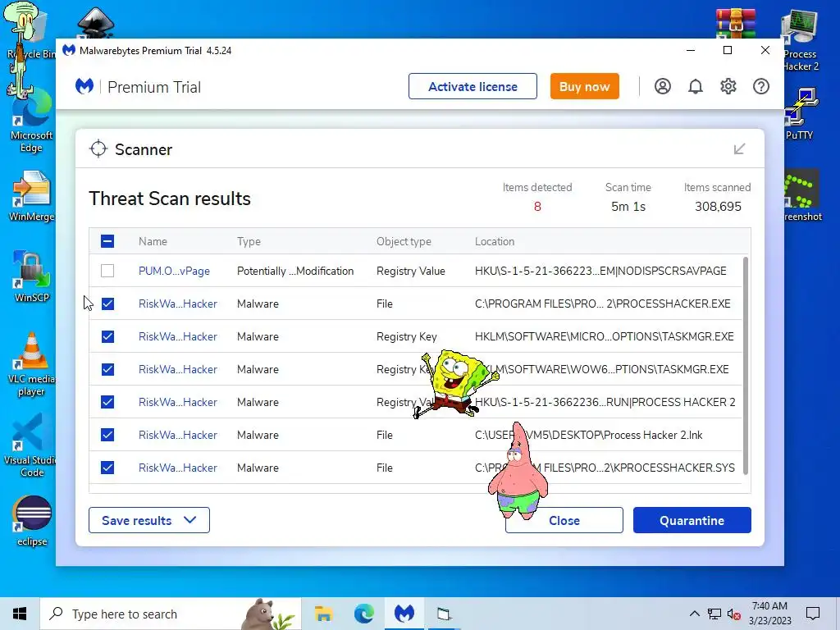Click the Registry Key object type cell
The image size is (840, 630).
click(x=407, y=336)
